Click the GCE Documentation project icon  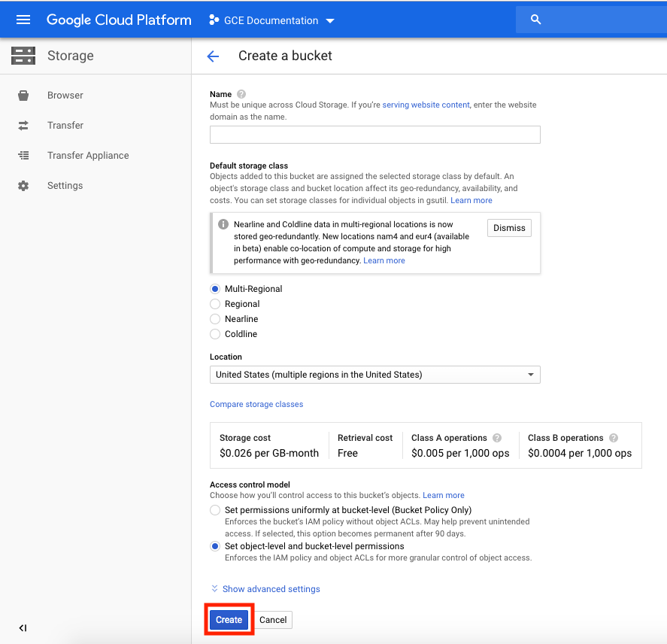click(x=214, y=20)
